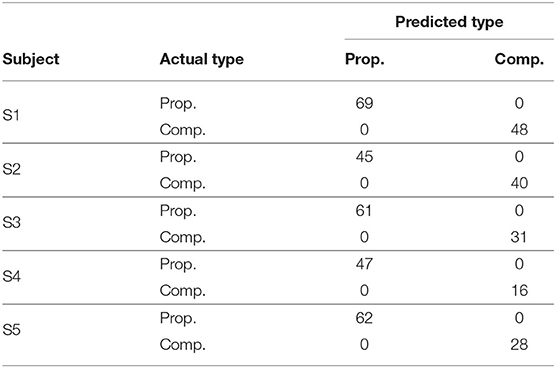Click the value 48 in S1 Comp. row
The height and width of the screenshot is (368, 556).
(x=519, y=130)
